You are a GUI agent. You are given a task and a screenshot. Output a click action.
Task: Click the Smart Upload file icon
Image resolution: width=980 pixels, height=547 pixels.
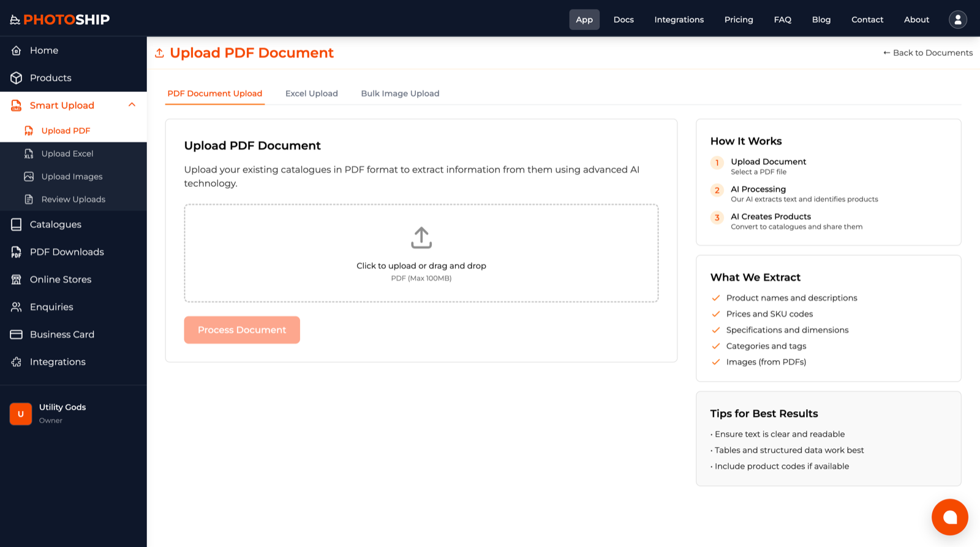pyautogui.click(x=17, y=105)
